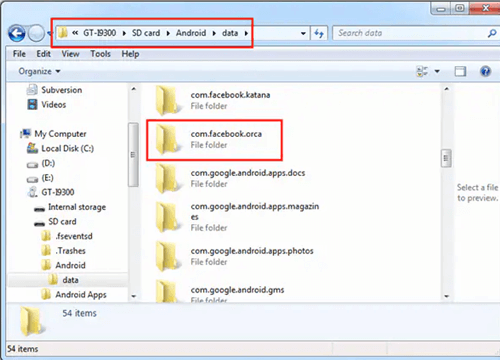Select GT-I9300 device in the tree
500x360 pixels.
58,192
